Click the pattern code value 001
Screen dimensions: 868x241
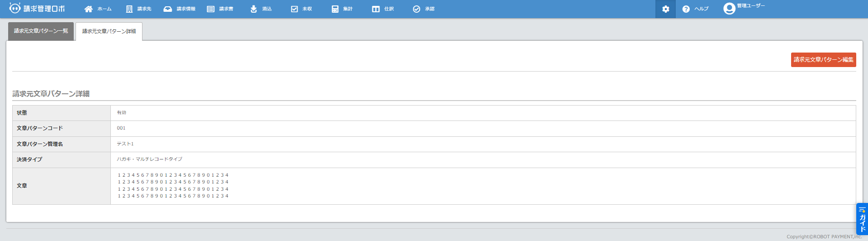pos(121,128)
